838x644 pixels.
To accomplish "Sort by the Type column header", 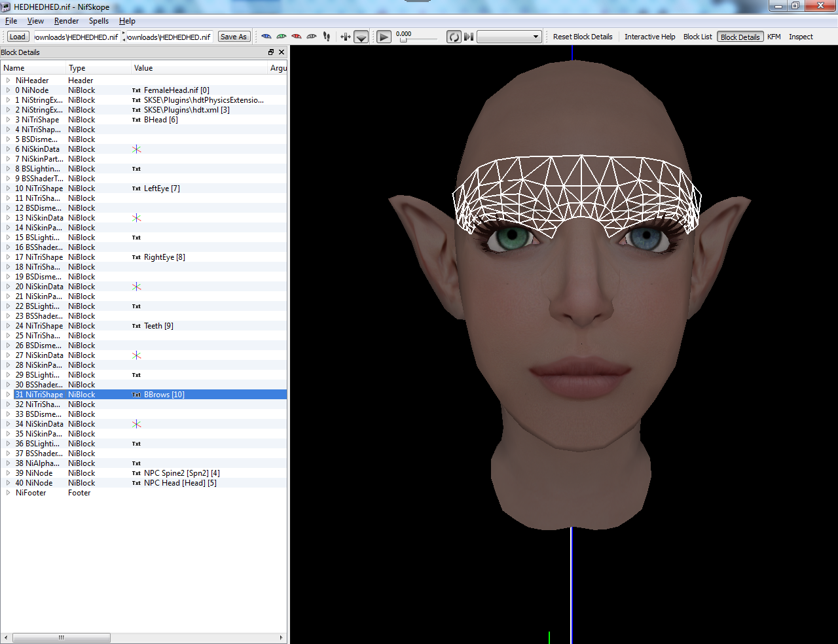I will tap(98, 68).
